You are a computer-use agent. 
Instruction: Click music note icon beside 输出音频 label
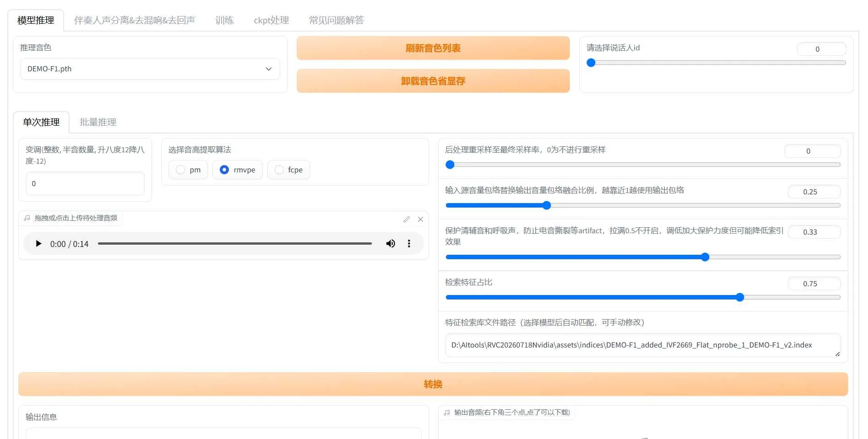(x=447, y=412)
